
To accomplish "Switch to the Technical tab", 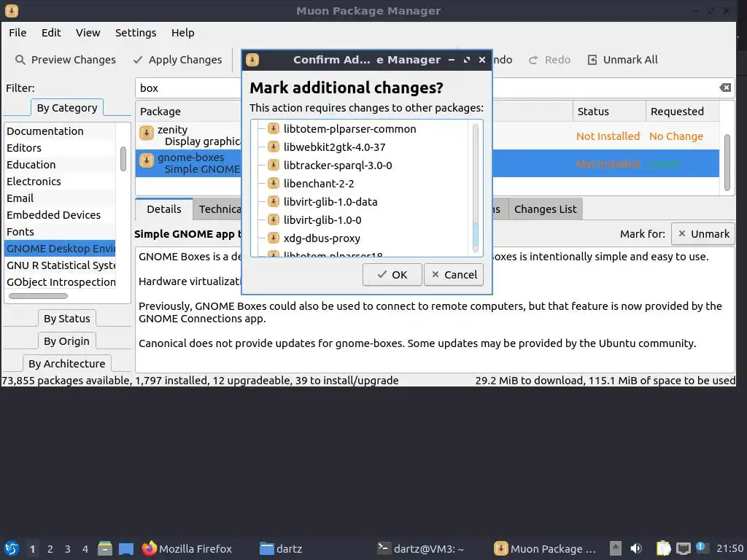I will (217, 209).
